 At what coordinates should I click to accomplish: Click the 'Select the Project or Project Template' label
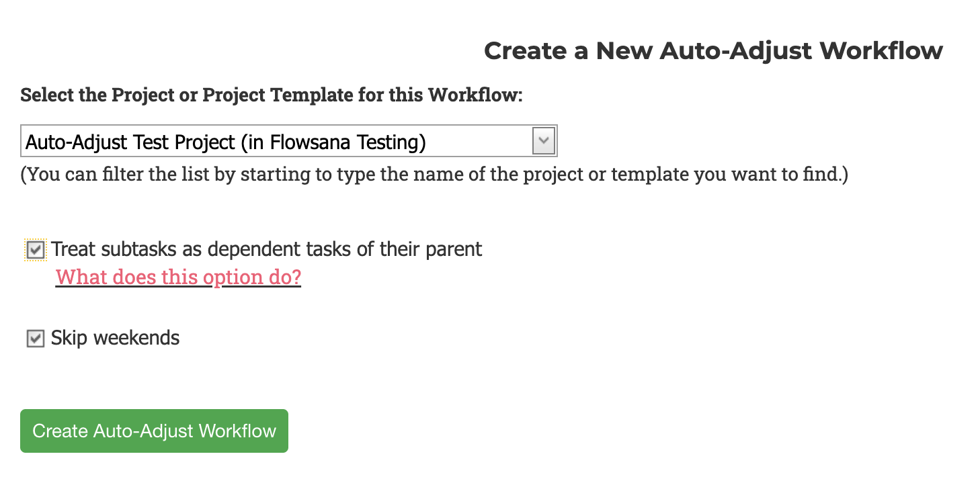(x=272, y=95)
